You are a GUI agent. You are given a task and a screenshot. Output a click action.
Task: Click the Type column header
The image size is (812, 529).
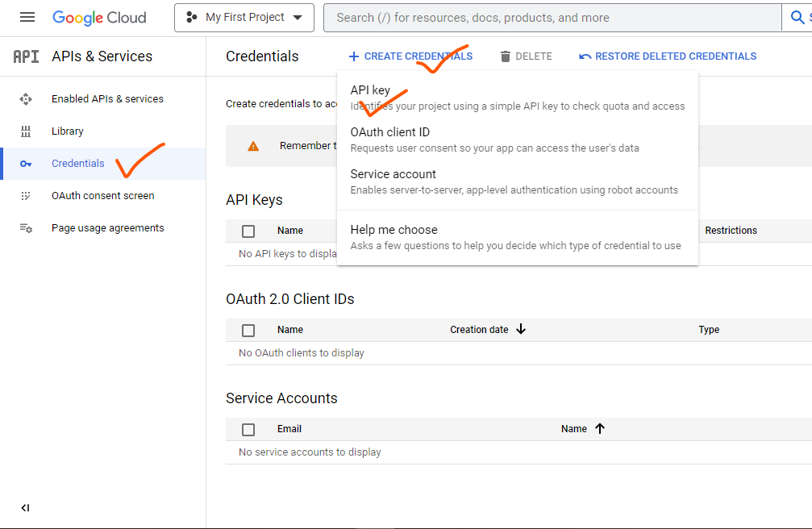pyautogui.click(x=709, y=330)
